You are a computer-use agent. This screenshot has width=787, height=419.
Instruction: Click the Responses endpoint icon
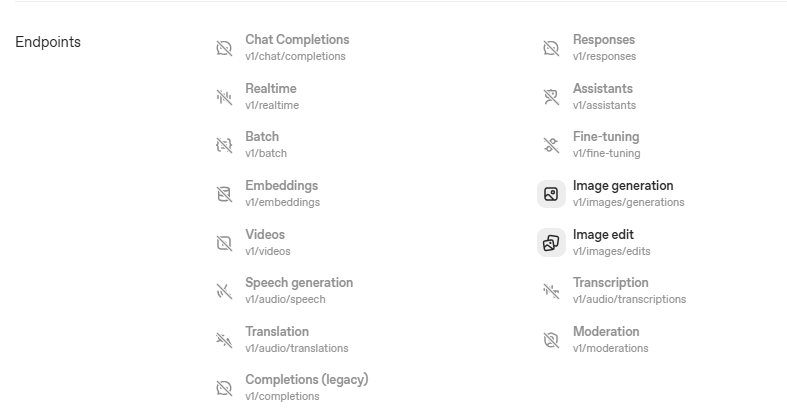[x=551, y=48]
